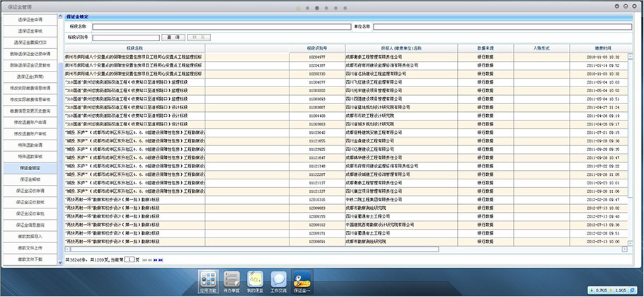Open 修改退款账户申请 menu item

tap(30, 122)
